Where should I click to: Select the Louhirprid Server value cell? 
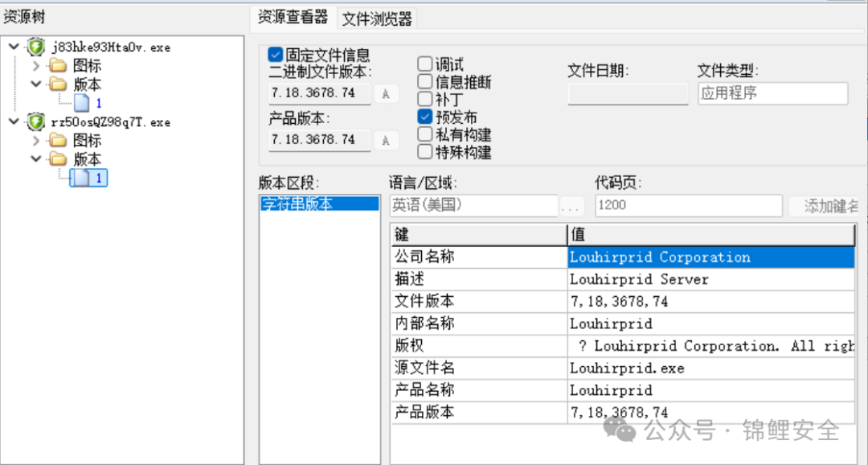click(711, 279)
